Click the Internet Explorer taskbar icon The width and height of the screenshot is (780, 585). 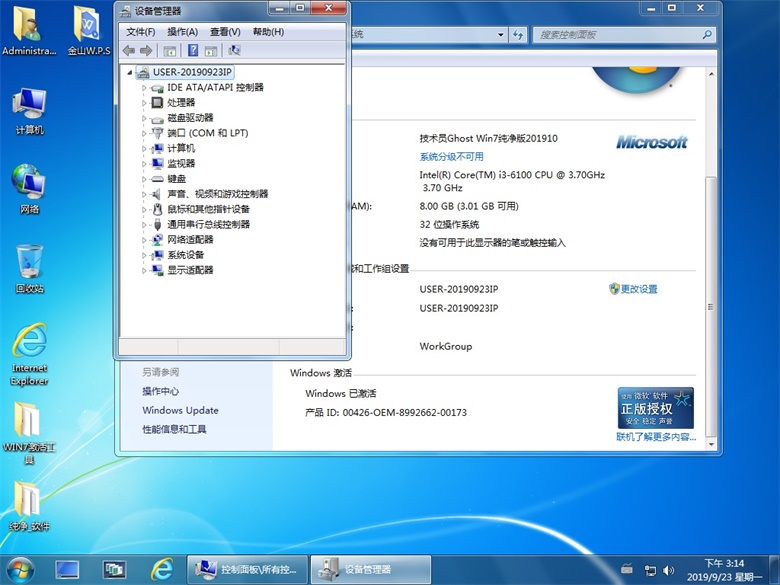click(161, 569)
